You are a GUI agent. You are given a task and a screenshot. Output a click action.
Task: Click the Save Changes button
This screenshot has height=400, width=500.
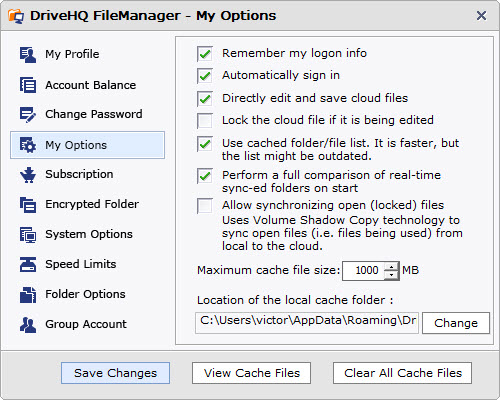115,373
